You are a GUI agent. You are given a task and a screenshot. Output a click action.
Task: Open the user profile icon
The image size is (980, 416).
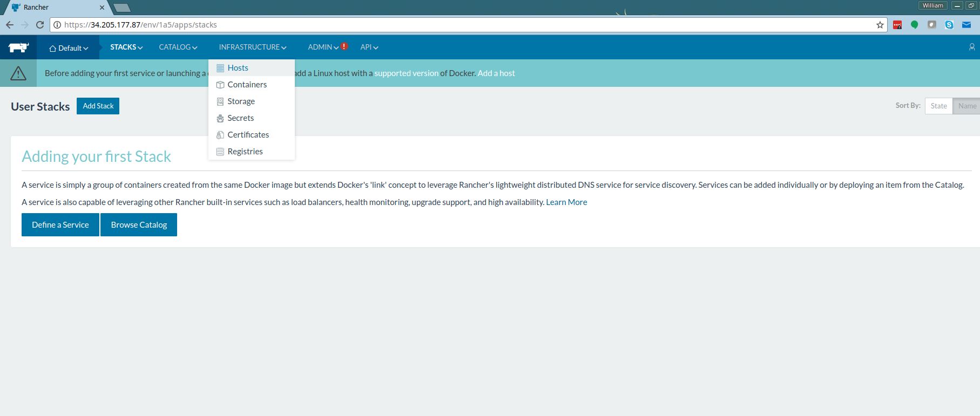[x=972, y=47]
